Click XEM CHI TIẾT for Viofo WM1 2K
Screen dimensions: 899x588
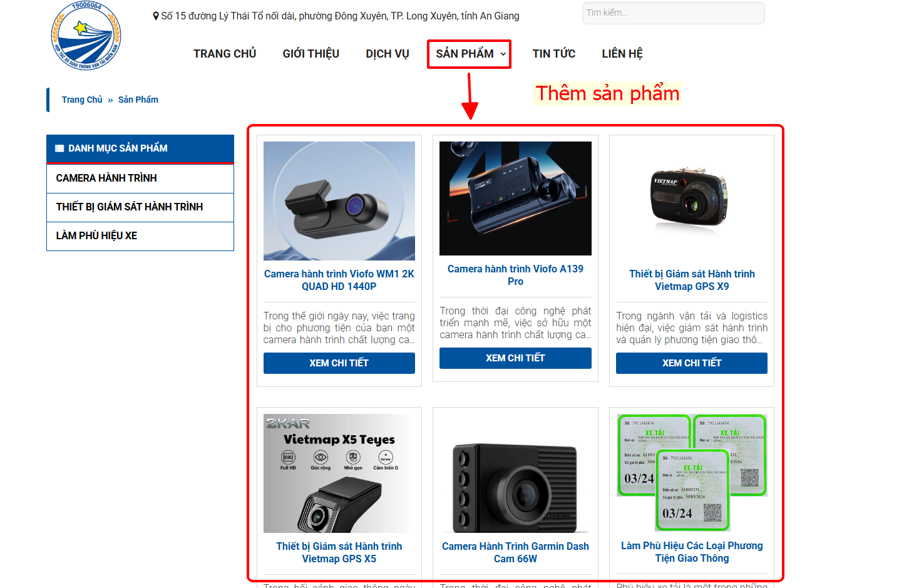339,363
